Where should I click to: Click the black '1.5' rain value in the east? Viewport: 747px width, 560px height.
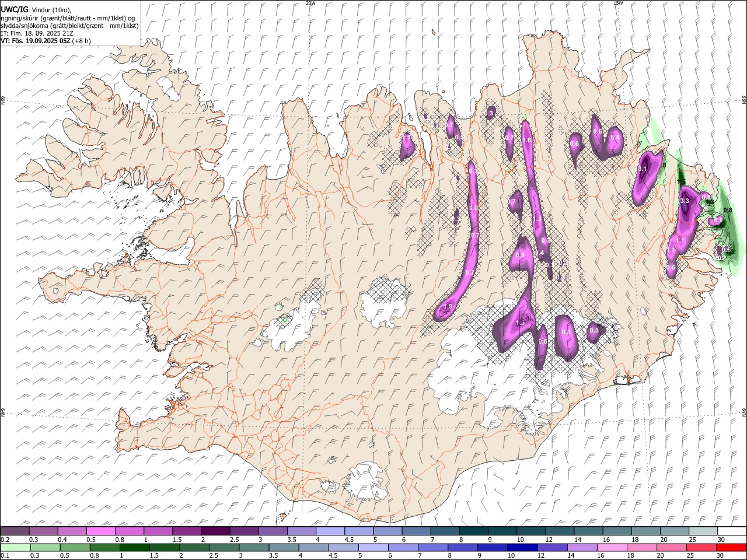pos(681,182)
